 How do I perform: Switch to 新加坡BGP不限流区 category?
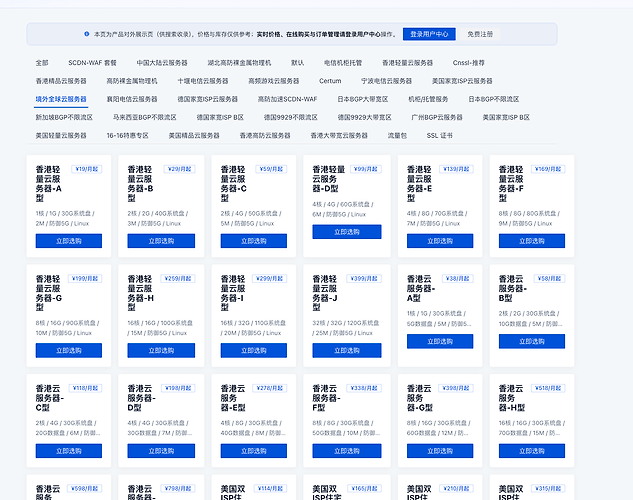click(64, 117)
